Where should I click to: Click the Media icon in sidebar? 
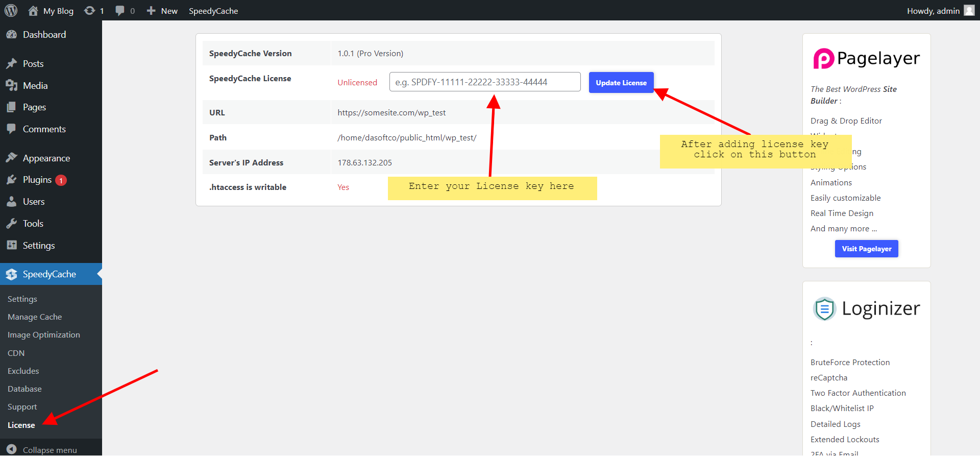point(11,85)
